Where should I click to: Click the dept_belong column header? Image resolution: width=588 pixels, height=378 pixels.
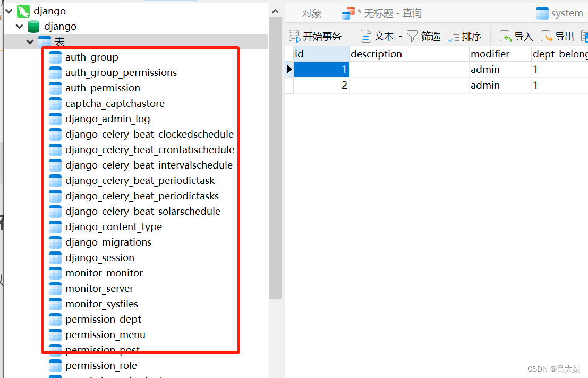pyautogui.click(x=560, y=54)
